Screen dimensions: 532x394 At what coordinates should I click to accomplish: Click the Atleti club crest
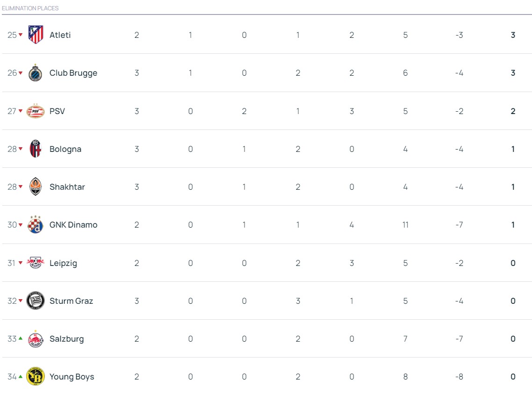(36, 35)
